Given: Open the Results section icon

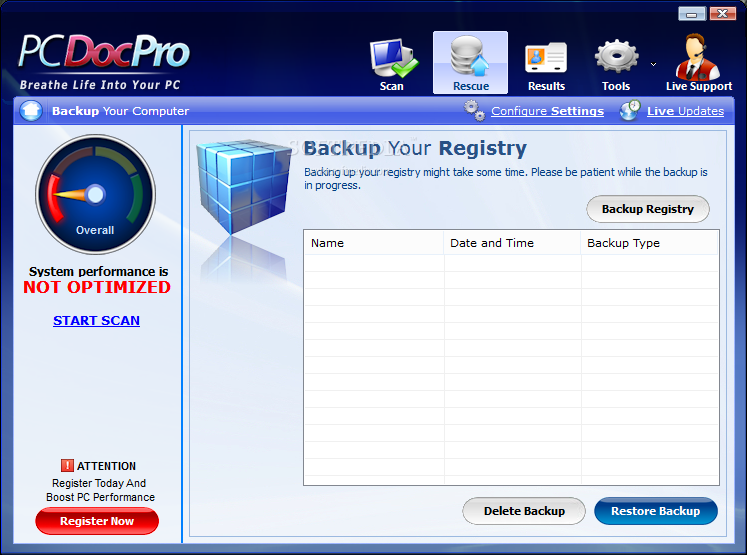Looking at the screenshot, I should (x=546, y=58).
